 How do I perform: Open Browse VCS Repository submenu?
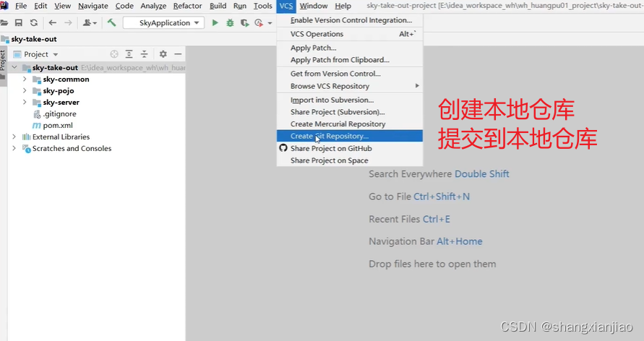tap(350, 86)
